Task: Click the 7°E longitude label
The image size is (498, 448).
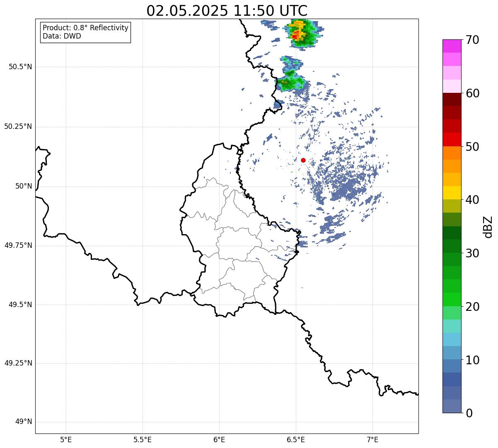Action: pyautogui.click(x=372, y=439)
